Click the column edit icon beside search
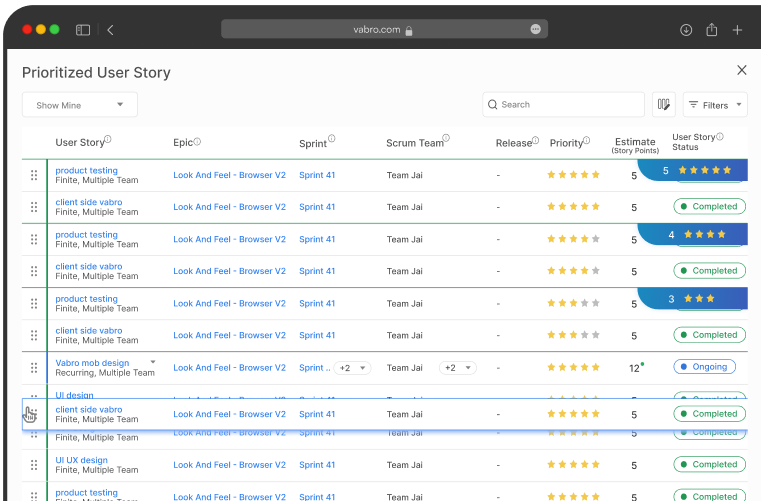 (x=663, y=105)
